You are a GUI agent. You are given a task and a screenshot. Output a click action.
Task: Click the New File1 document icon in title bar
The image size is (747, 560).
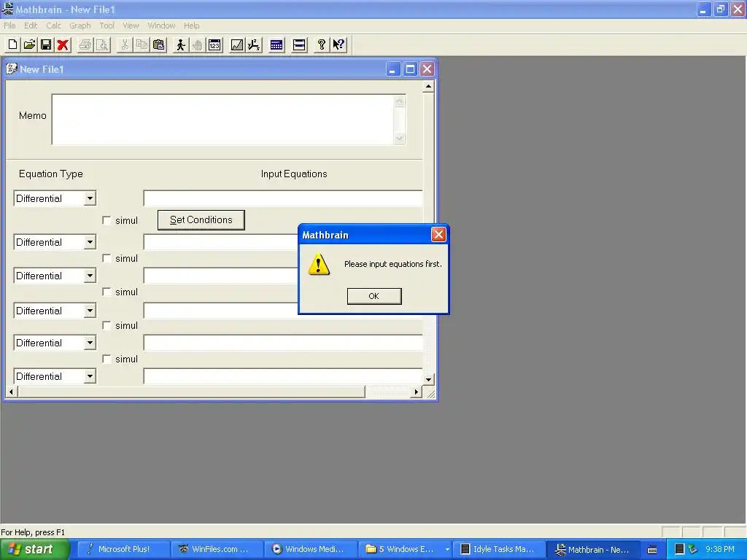[12, 69]
